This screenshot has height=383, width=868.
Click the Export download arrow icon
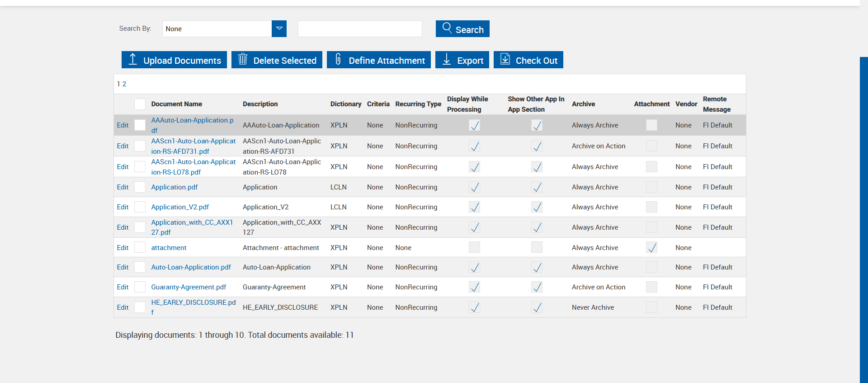447,59
